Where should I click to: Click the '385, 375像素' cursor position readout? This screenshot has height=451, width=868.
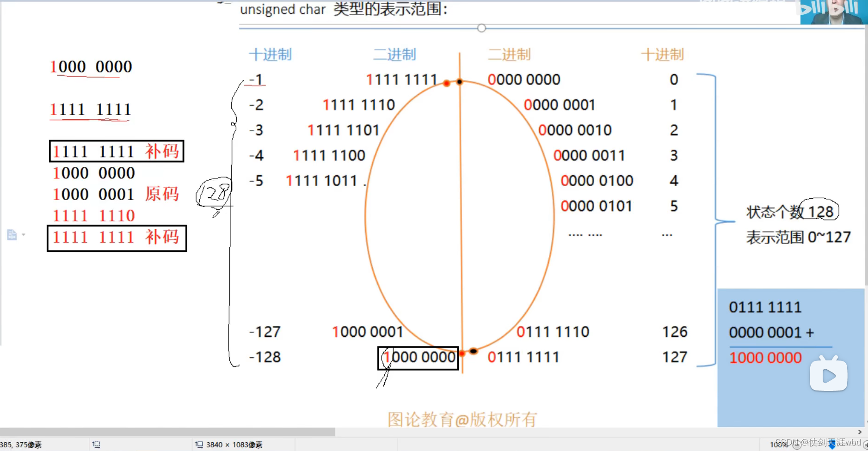pos(21,445)
